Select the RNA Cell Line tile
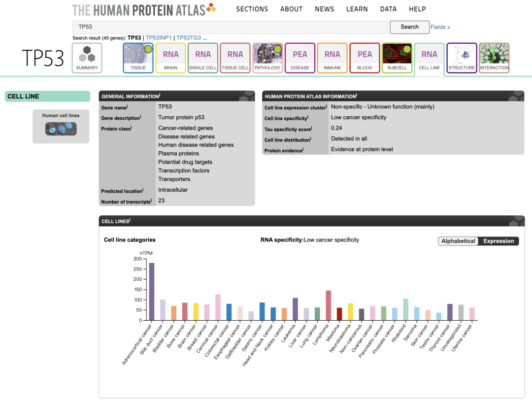532x403 pixels. point(429,58)
